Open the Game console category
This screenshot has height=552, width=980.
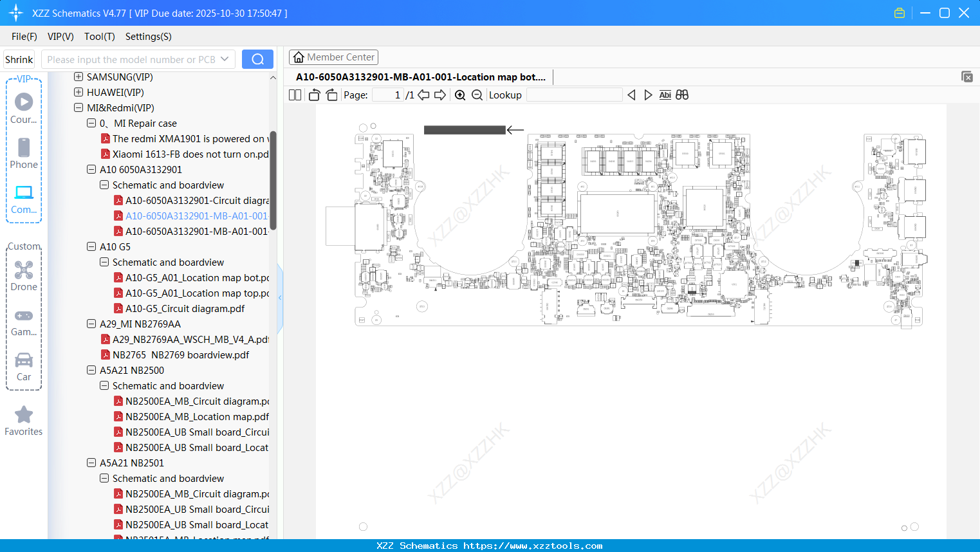(24, 322)
